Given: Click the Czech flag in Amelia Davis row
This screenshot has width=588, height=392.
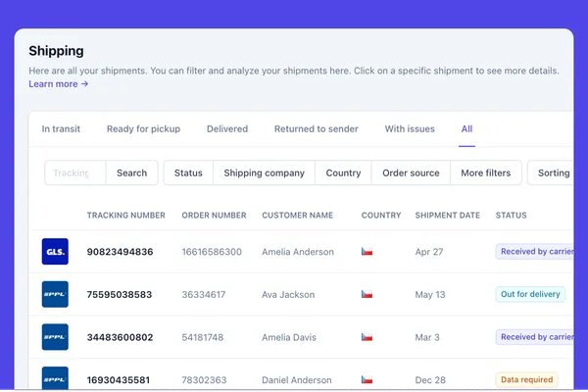Looking at the screenshot, I should tap(367, 337).
